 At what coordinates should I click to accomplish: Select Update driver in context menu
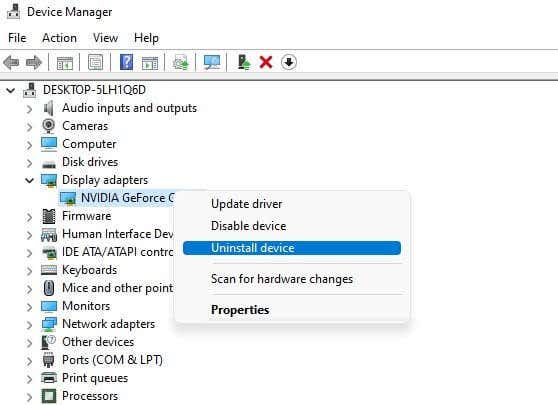pos(246,204)
